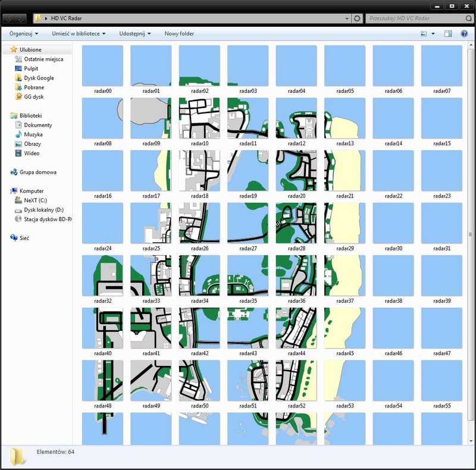Viewport: 476px width, 470px height.
Task: Select the radar28 thumbnail
Action: 296,223
